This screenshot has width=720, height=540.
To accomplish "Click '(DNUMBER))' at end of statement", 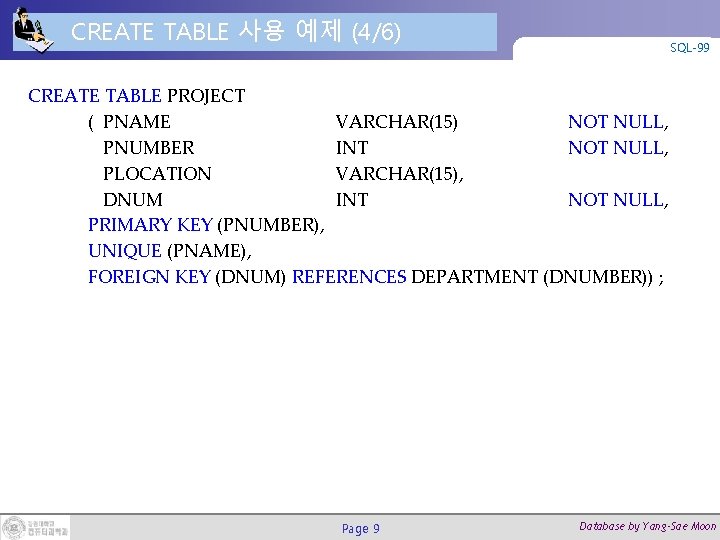I will (x=598, y=277).
